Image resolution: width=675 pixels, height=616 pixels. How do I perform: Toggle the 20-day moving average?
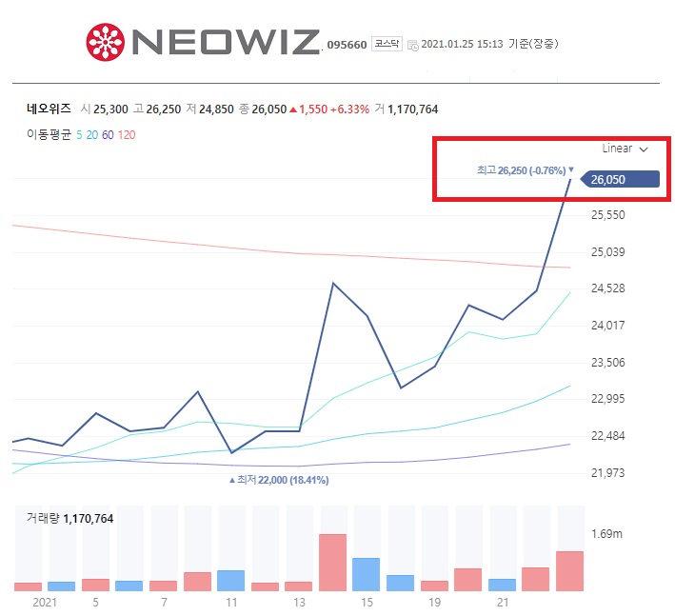pyautogui.click(x=92, y=135)
